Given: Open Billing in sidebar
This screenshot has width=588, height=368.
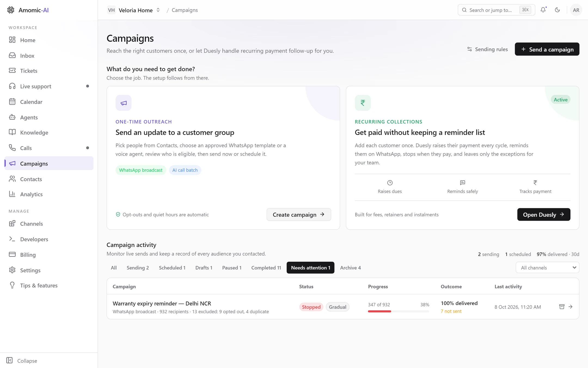Looking at the screenshot, I should click(x=49, y=255).
